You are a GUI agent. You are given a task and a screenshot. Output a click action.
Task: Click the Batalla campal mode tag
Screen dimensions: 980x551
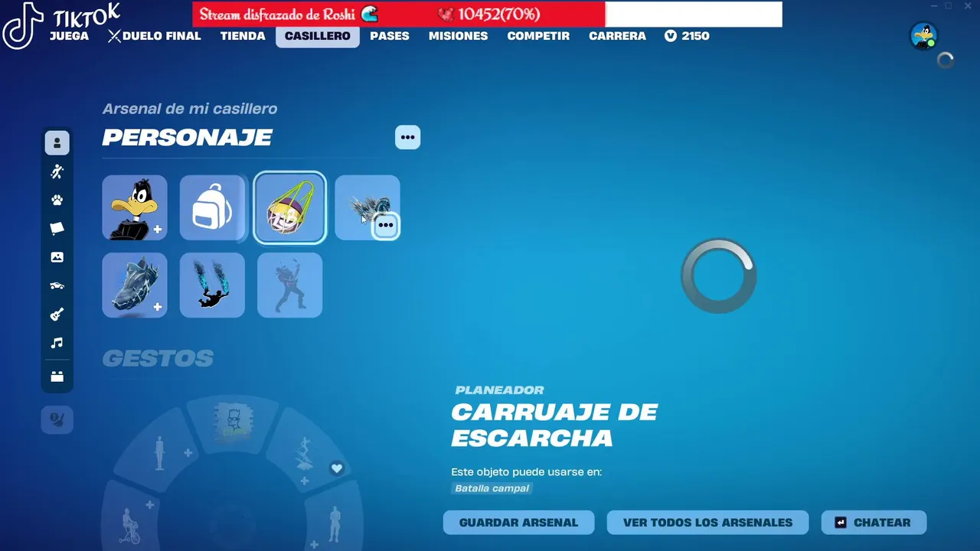click(x=492, y=488)
